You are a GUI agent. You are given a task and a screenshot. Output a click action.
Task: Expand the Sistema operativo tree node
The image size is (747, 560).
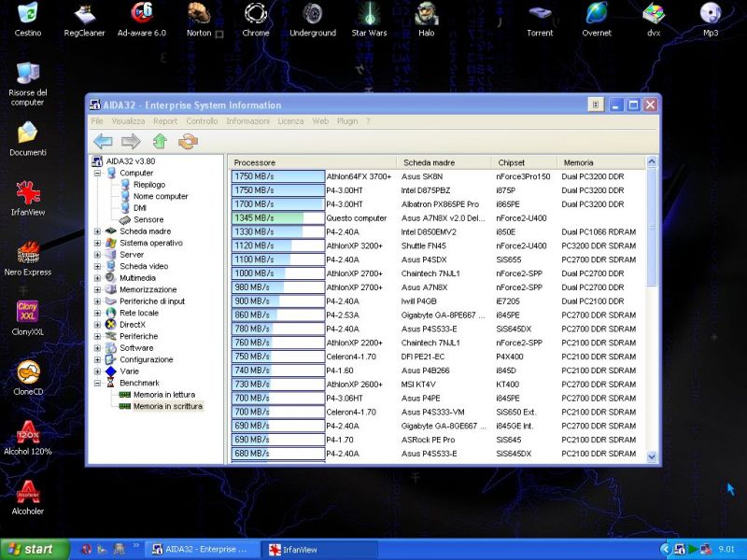coord(97,243)
